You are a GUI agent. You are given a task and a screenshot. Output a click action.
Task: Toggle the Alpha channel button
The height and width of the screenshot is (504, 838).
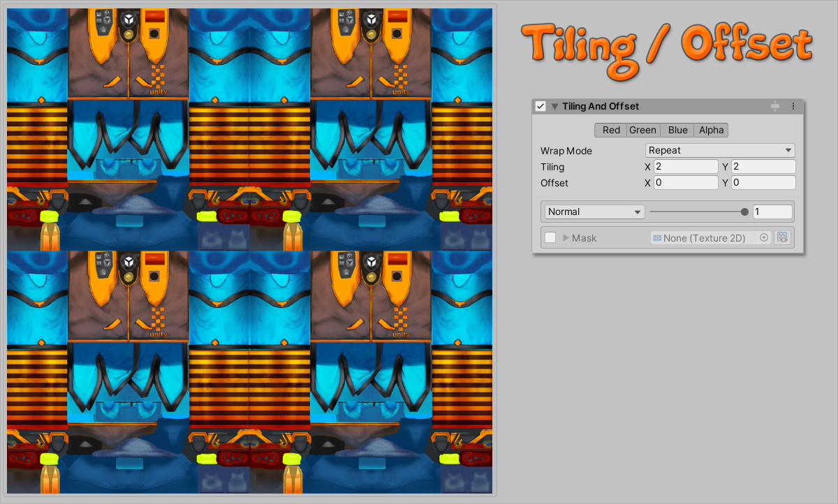[711, 130]
